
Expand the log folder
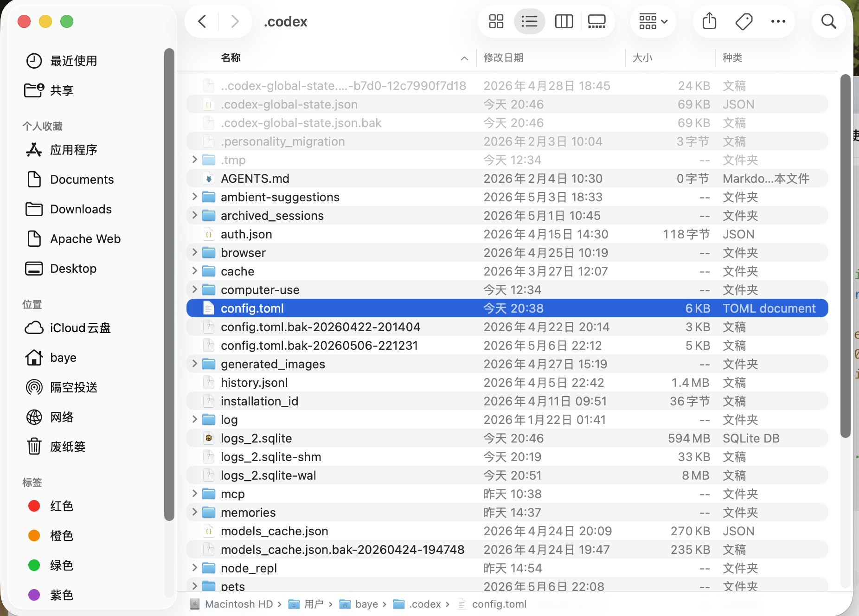tap(194, 419)
